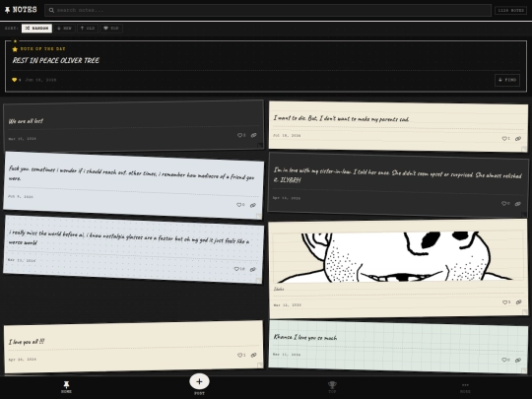
Task: Go to the Home tab in bottom bar
Action: tap(67, 387)
